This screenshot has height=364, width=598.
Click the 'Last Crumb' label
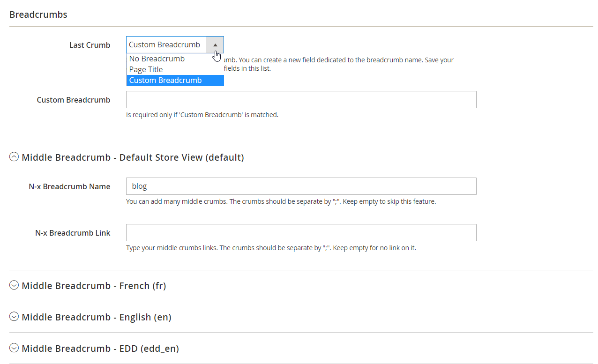90,45
